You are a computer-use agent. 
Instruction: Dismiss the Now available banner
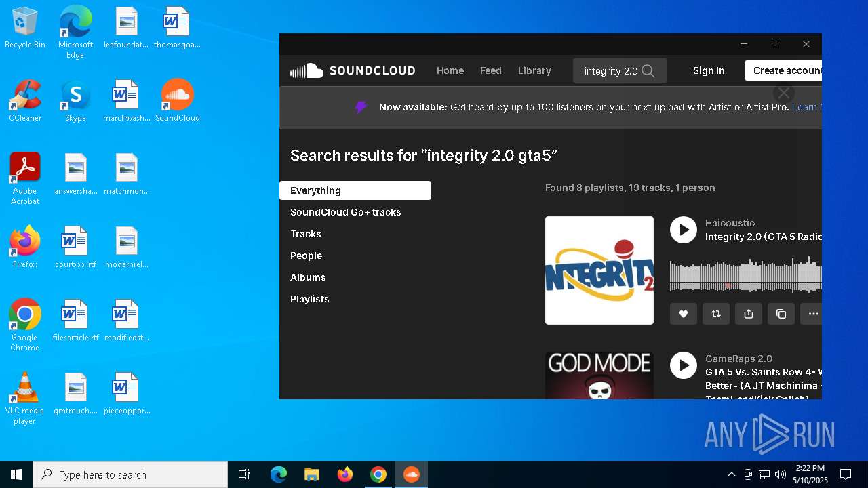(x=784, y=93)
